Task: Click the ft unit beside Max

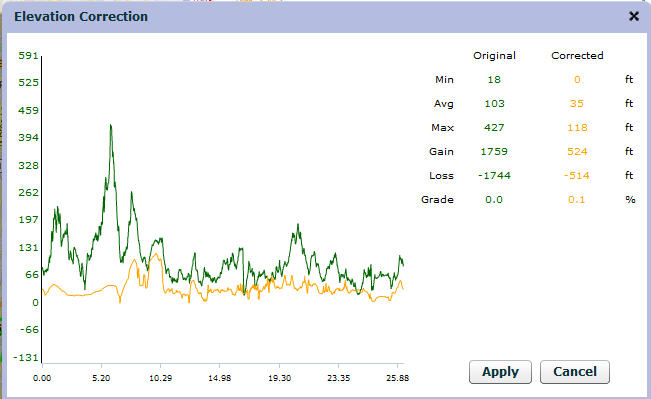Action: tap(629, 127)
